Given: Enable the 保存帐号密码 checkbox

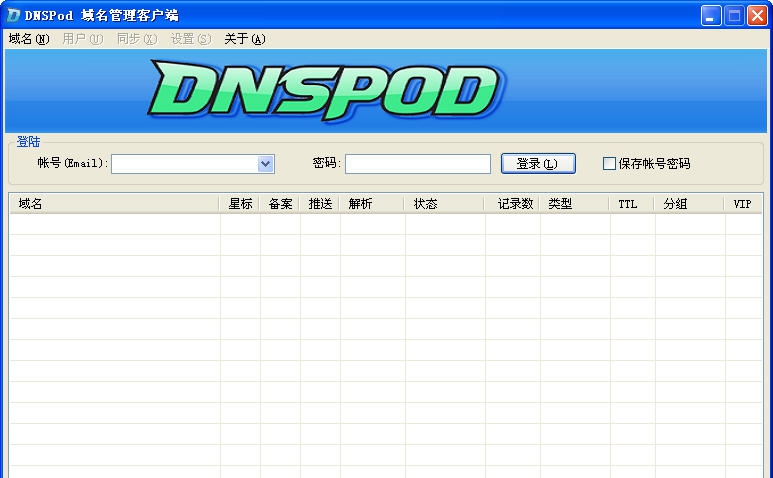Looking at the screenshot, I should (609, 164).
